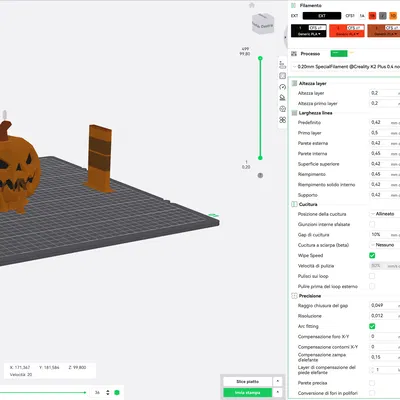Enable Pulire prima del loop esterno checkbox
The image size is (400, 400).
pos(372,286)
